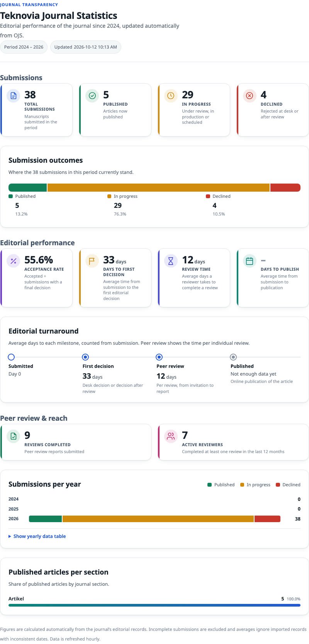Click the 55.6% acceptance rate value
The height and width of the screenshot is (644, 309).
pyautogui.click(x=39, y=260)
